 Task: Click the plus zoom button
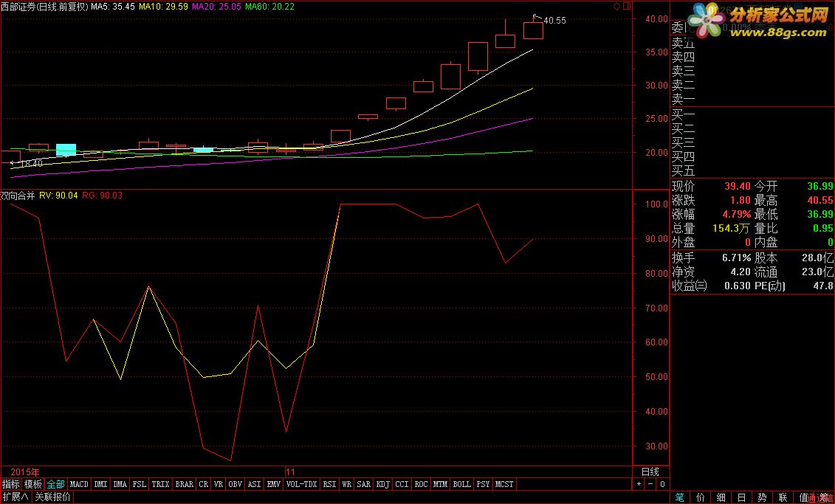pos(639,484)
